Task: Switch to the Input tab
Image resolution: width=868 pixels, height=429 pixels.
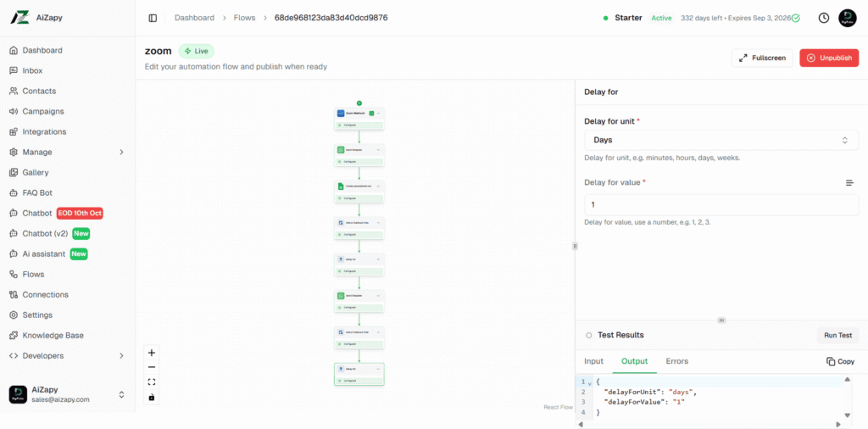Action: tap(593, 361)
